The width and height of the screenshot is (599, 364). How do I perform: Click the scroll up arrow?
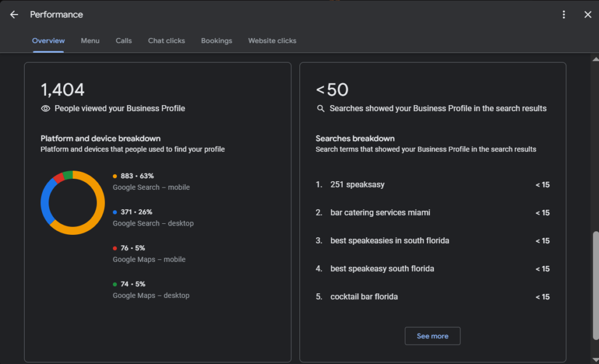(x=595, y=59)
